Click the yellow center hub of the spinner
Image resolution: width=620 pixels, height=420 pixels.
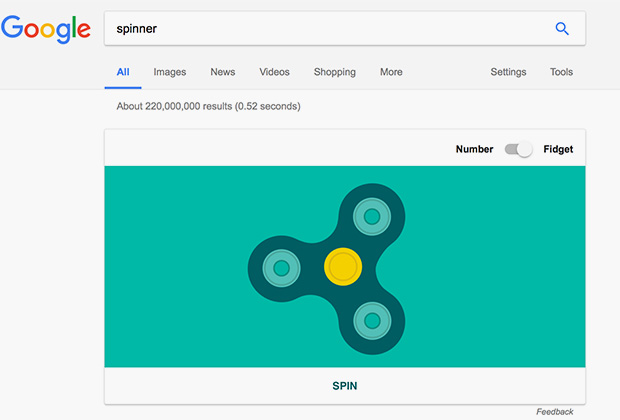point(342,267)
